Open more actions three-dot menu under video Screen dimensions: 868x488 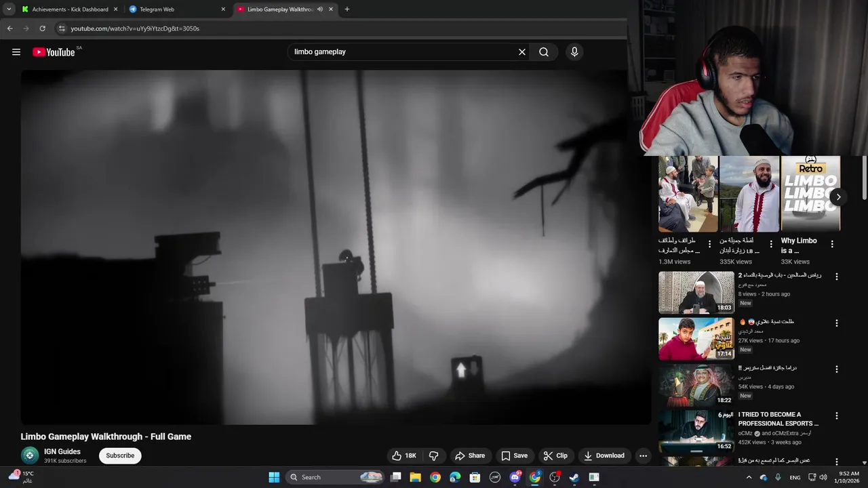(x=643, y=455)
